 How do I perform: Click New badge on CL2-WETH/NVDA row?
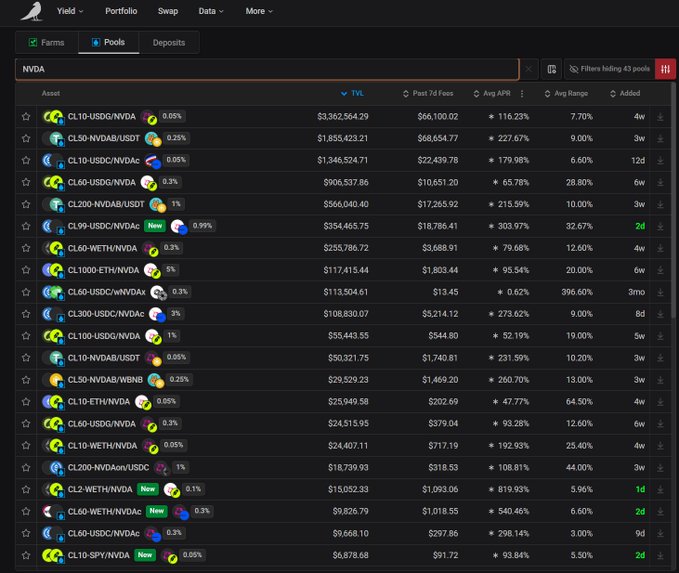point(148,489)
